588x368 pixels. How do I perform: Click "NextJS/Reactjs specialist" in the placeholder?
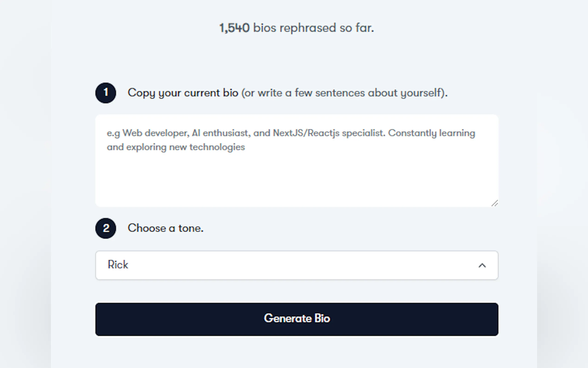(329, 133)
